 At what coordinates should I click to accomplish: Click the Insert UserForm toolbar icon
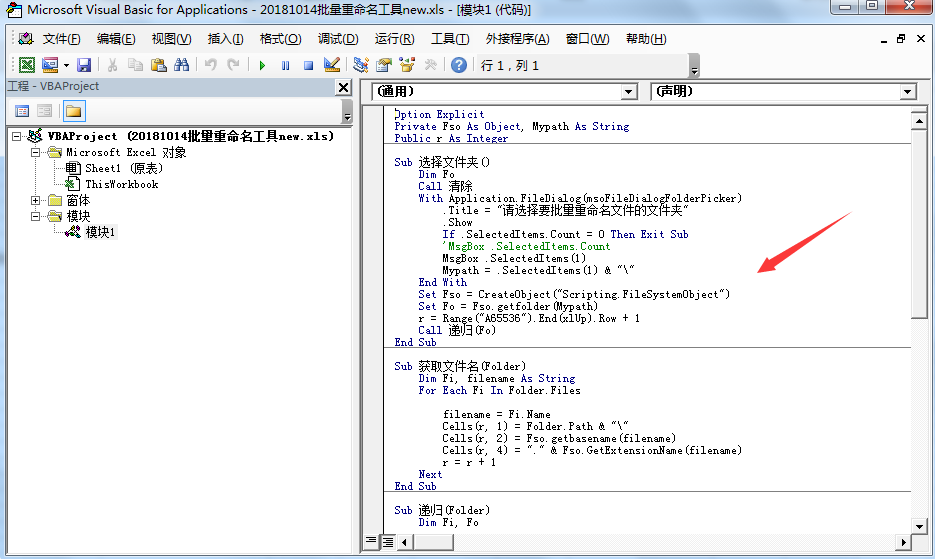(x=50, y=65)
